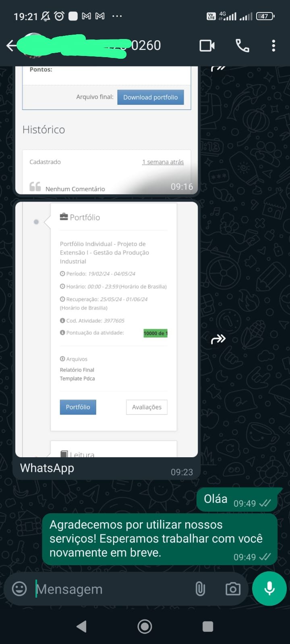Tap Android back navigation button
The width and height of the screenshot is (290, 644).
click(81, 626)
